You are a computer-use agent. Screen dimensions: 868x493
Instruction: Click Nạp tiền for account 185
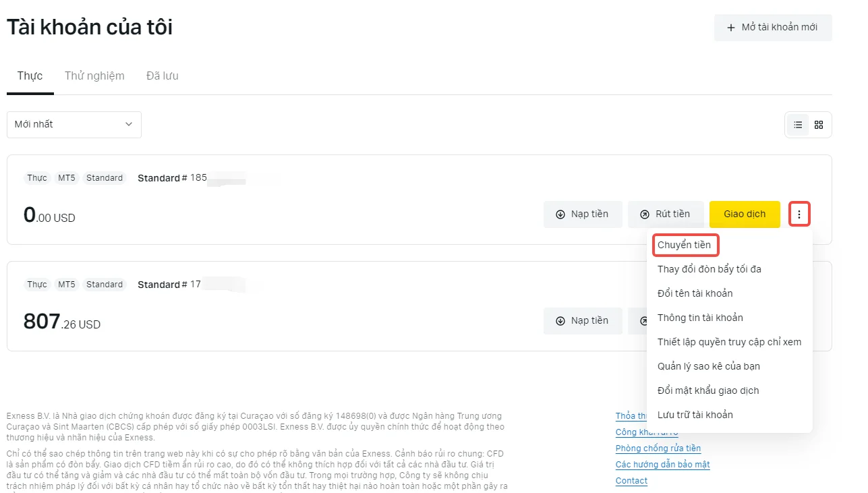click(x=583, y=214)
